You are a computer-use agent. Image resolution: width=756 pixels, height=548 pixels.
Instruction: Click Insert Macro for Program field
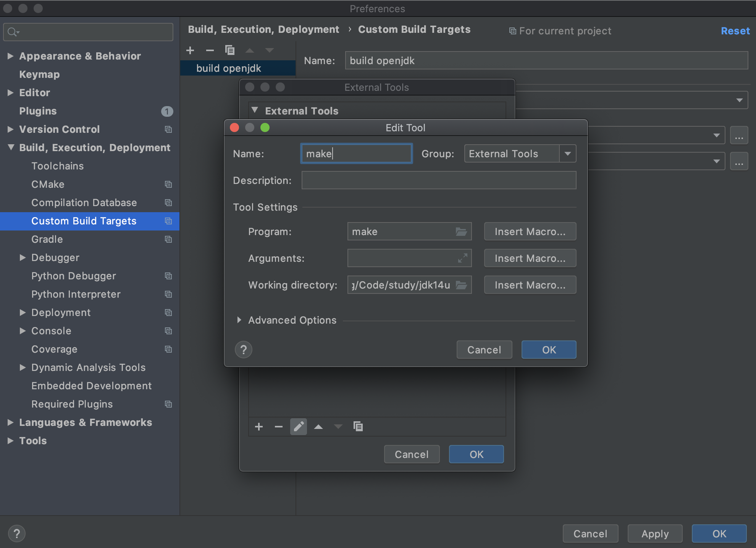click(x=528, y=231)
